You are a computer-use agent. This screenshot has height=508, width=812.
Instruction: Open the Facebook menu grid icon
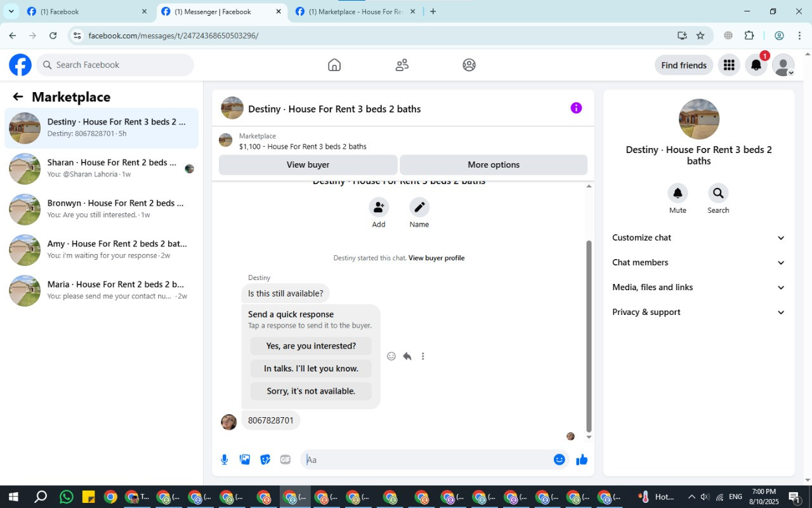[729, 65]
